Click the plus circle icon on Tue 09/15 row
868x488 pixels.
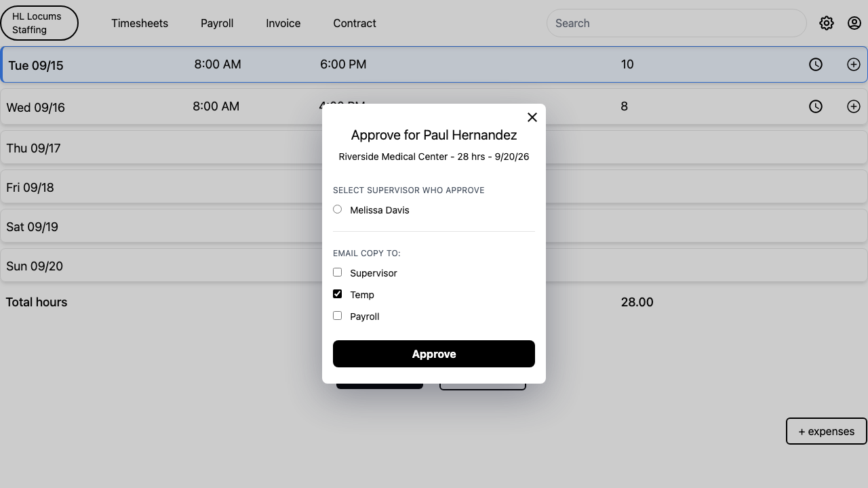(854, 64)
